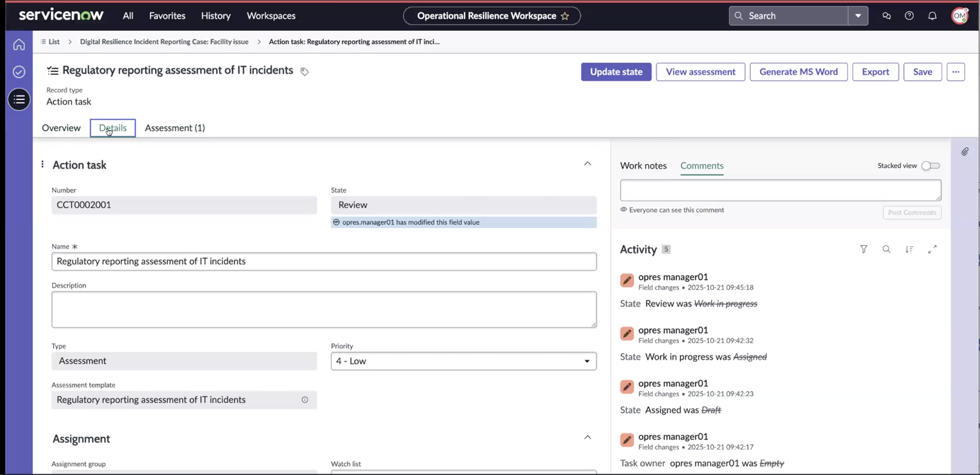Open Digital Resilience Incident Reporting Case breadcrumb
This screenshot has width=980, height=475.
(164, 42)
